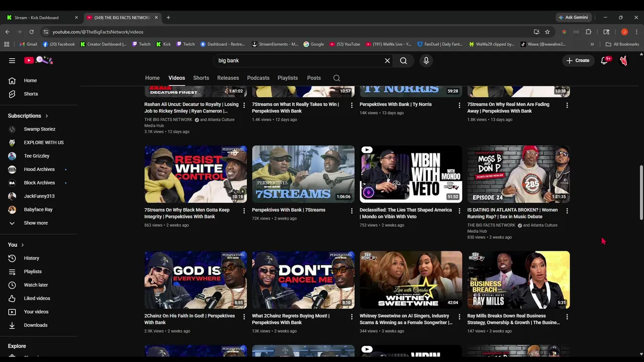Bookmark this page with star icon

click(x=547, y=32)
